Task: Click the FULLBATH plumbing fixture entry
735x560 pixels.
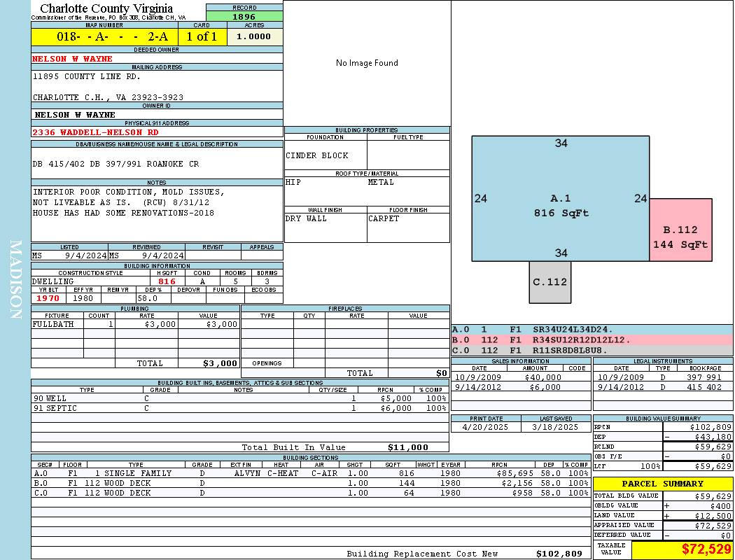Action: (53, 325)
